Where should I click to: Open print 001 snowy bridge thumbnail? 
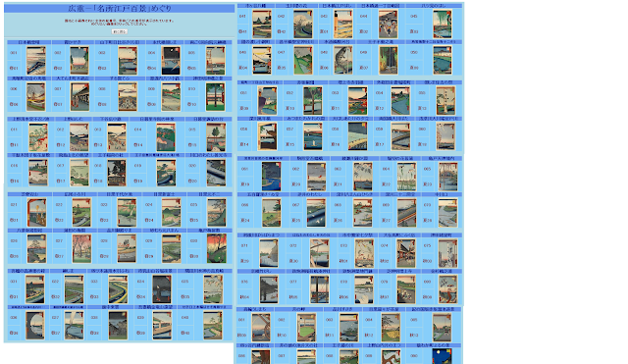tap(36, 61)
